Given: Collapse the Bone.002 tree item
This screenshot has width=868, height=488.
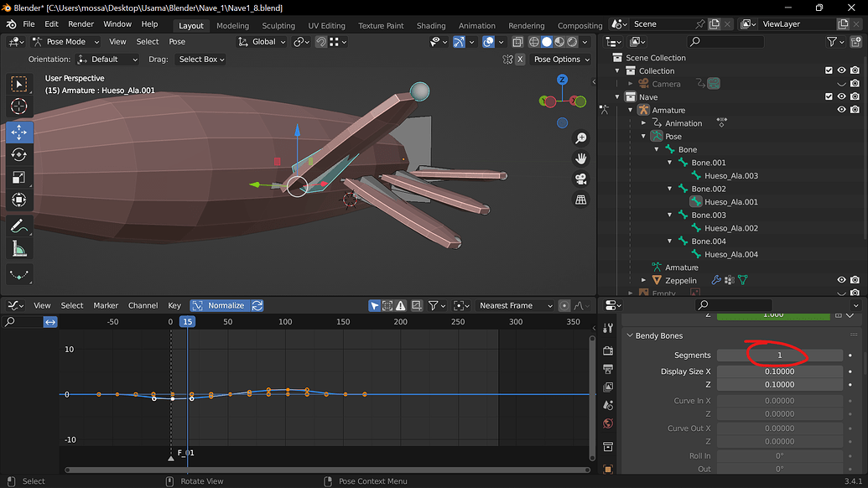Looking at the screenshot, I should tap(669, 189).
